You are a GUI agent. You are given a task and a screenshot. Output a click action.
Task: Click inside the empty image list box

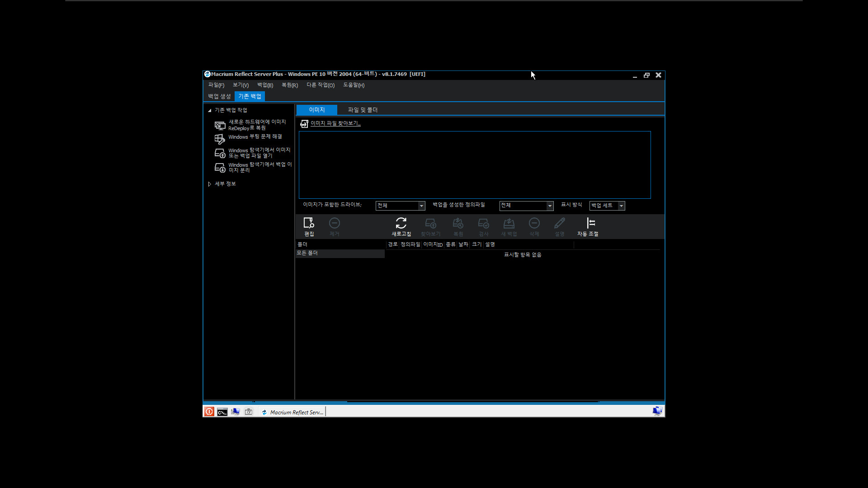point(475,165)
